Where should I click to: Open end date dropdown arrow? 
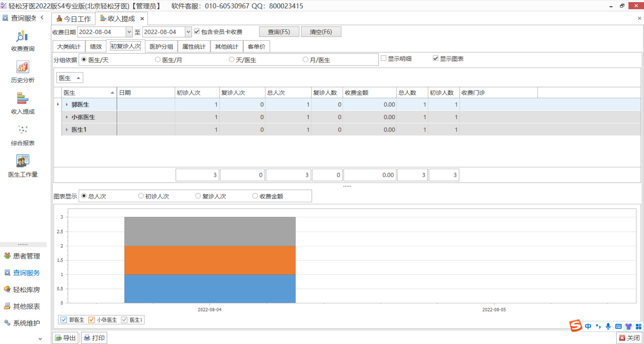pos(188,32)
